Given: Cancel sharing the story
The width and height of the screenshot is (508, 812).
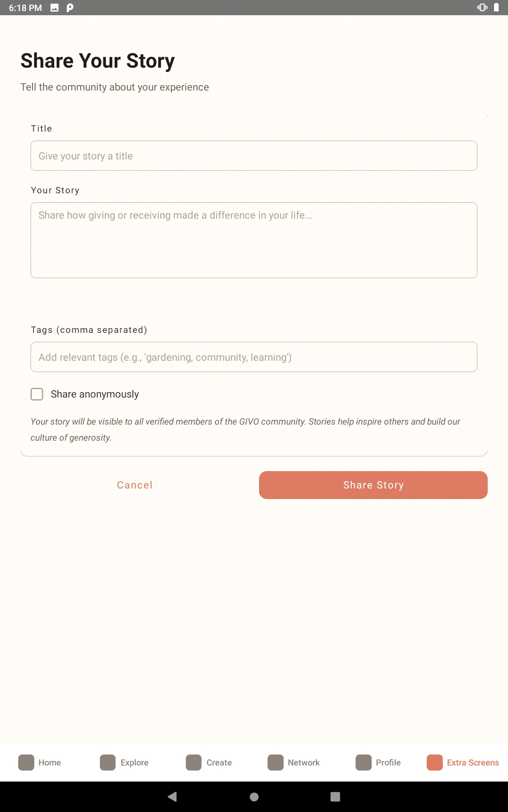Looking at the screenshot, I should tap(135, 485).
